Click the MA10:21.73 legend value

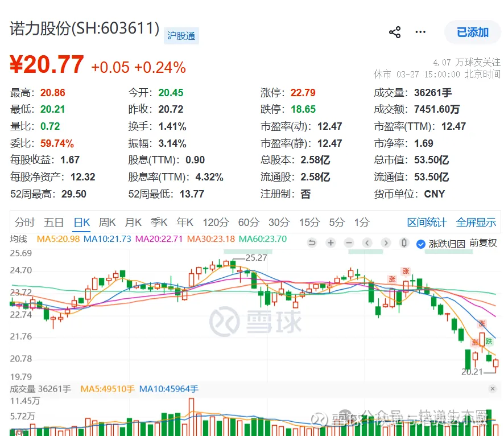pyautogui.click(x=108, y=239)
